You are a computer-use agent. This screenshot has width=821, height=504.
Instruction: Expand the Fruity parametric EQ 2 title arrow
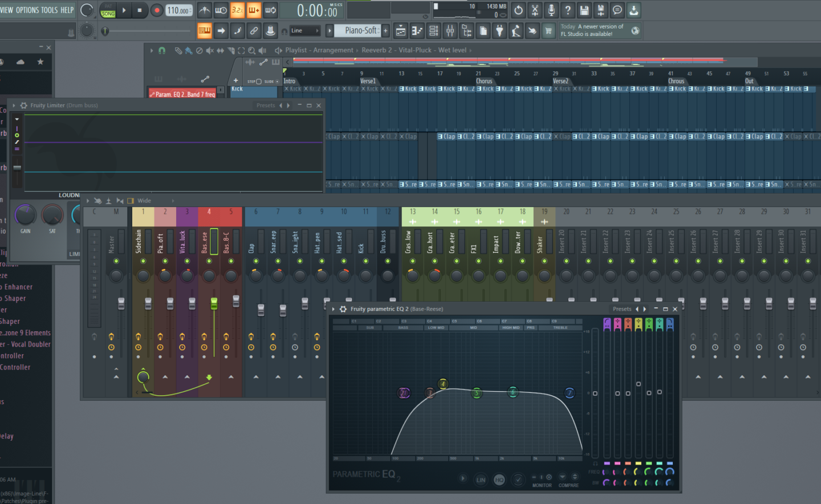pyautogui.click(x=334, y=309)
